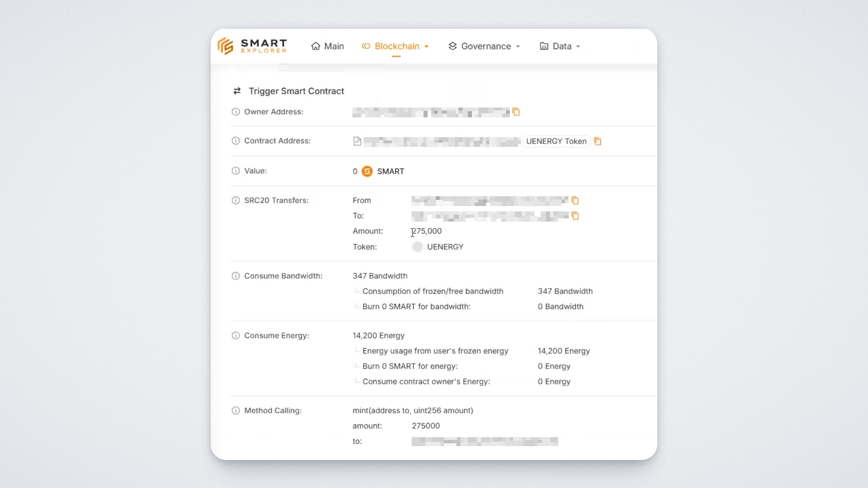Copy the SRC20 transfer From address
The height and width of the screenshot is (488, 868).
click(x=575, y=200)
